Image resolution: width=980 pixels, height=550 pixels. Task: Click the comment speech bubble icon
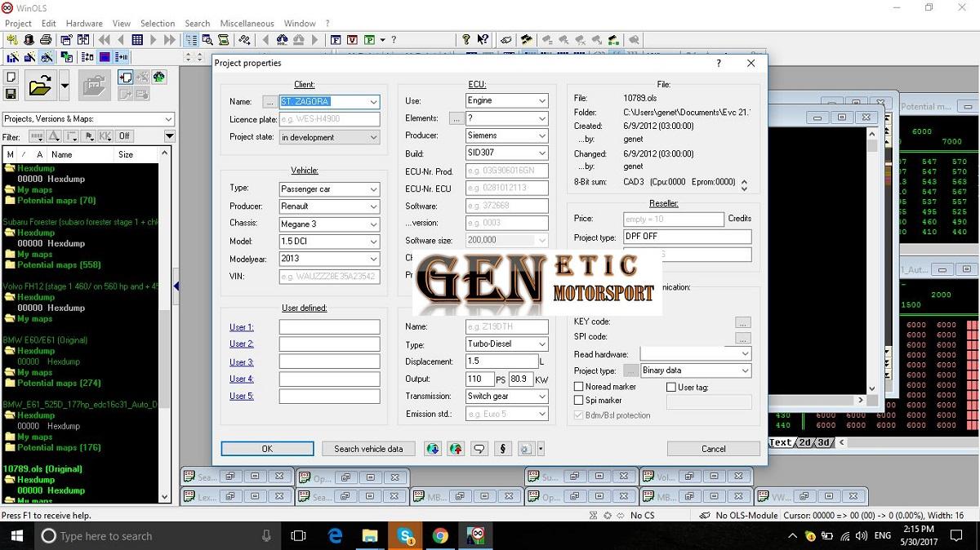click(x=479, y=449)
